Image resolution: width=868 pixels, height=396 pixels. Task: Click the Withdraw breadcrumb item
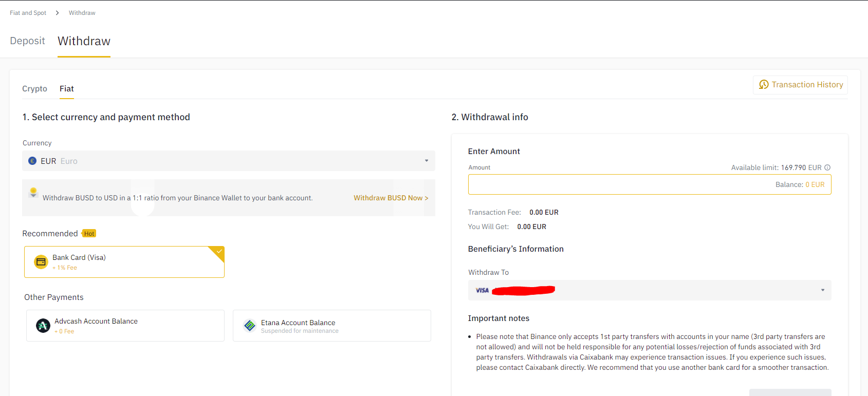click(82, 13)
